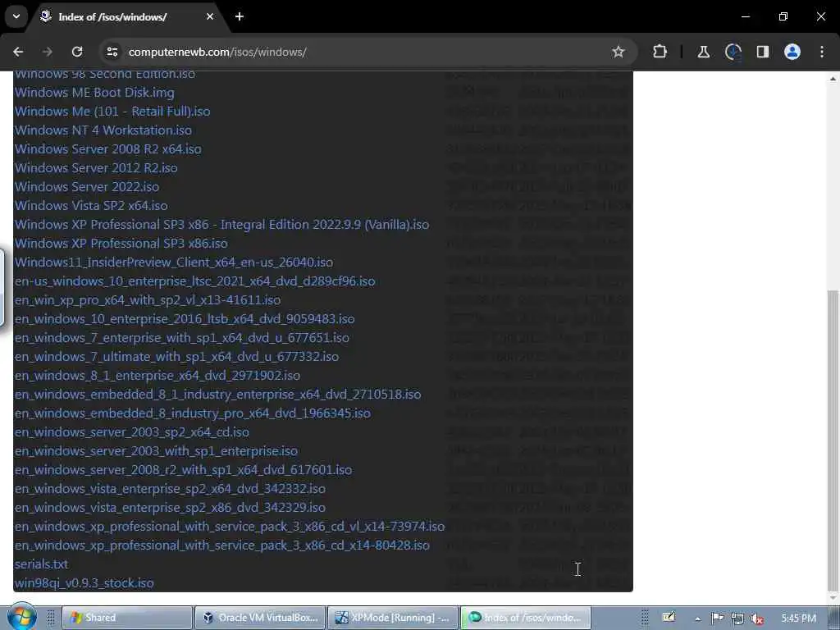Screen dimensions: 840x630
Task: Open Windows Server 2012 R2.iso link
Action: (x=96, y=167)
